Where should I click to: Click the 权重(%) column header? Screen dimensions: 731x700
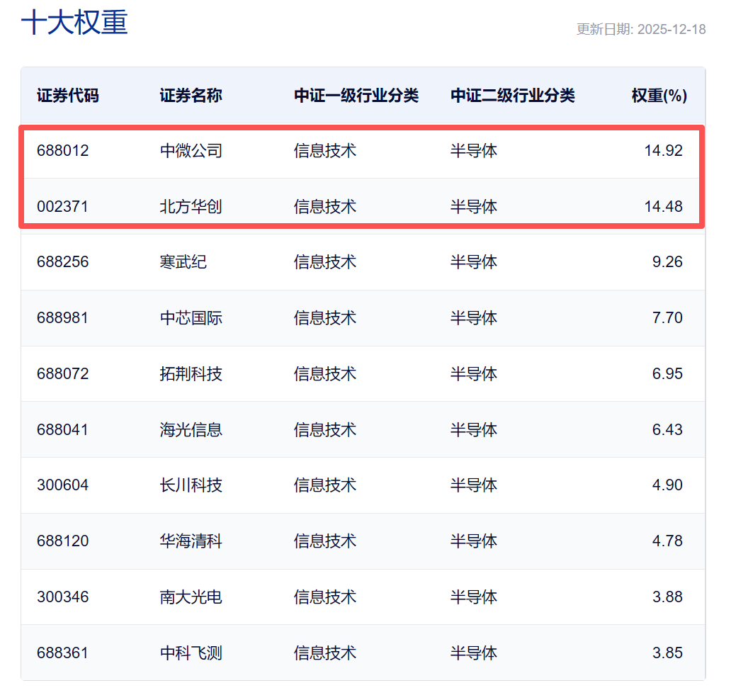pyautogui.click(x=659, y=96)
